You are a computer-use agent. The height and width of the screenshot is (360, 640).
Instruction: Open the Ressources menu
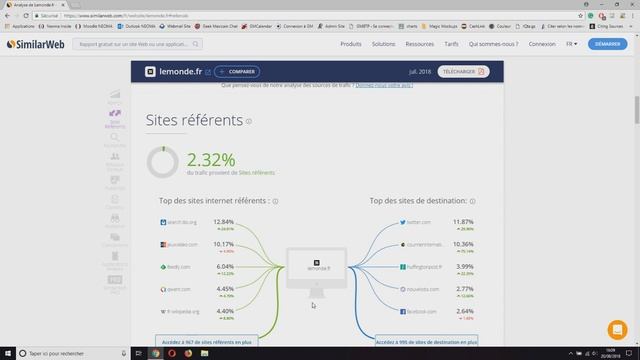[420, 44]
